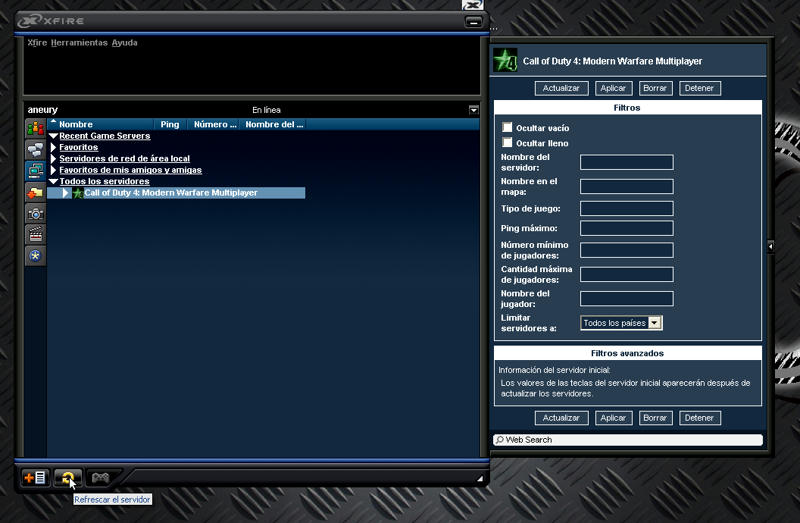Screen dimensions: 800x523
Task: Click the gamepad join game icon
Action: pyautogui.click(x=100, y=478)
